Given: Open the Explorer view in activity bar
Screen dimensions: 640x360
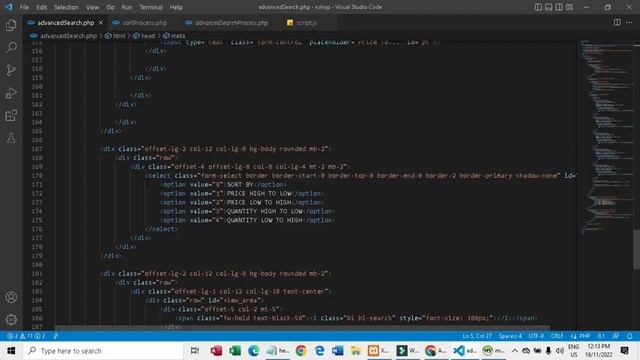Looking at the screenshot, I should (x=11, y=25).
